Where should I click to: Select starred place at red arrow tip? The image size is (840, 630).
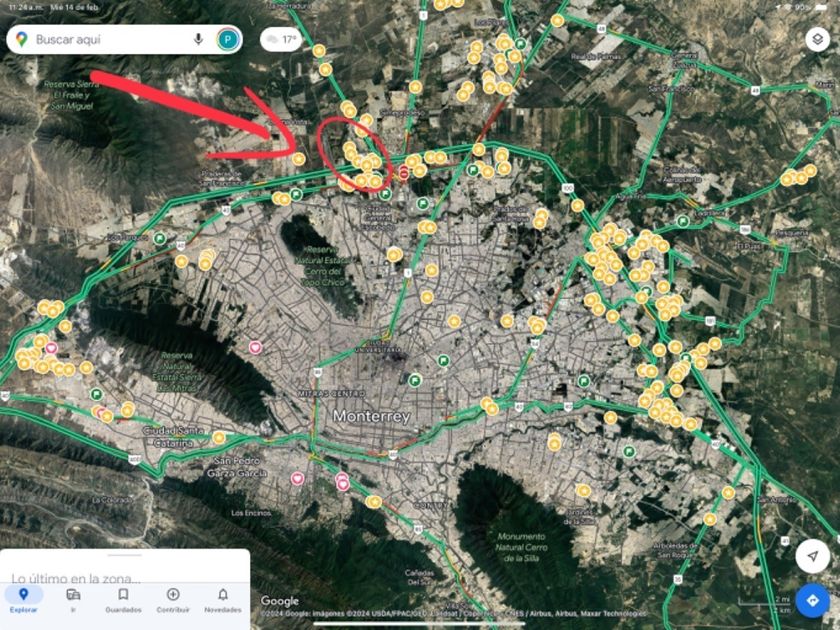pos(299,159)
